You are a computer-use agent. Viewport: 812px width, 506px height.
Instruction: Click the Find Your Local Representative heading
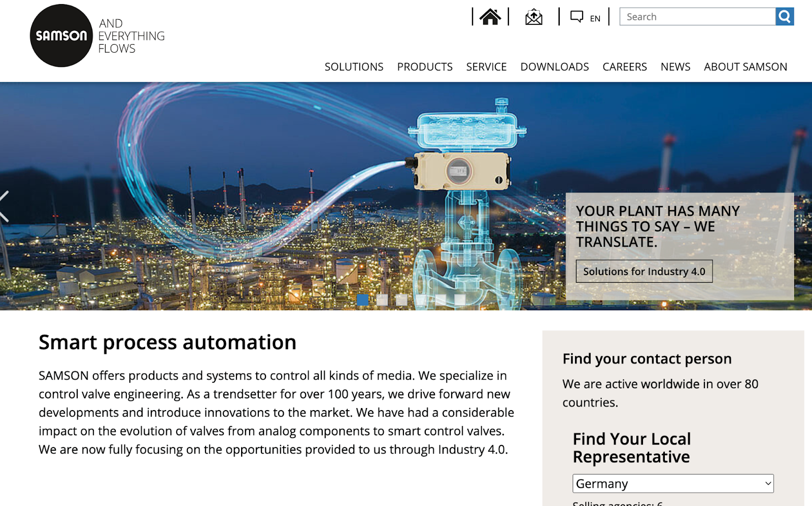click(632, 448)
